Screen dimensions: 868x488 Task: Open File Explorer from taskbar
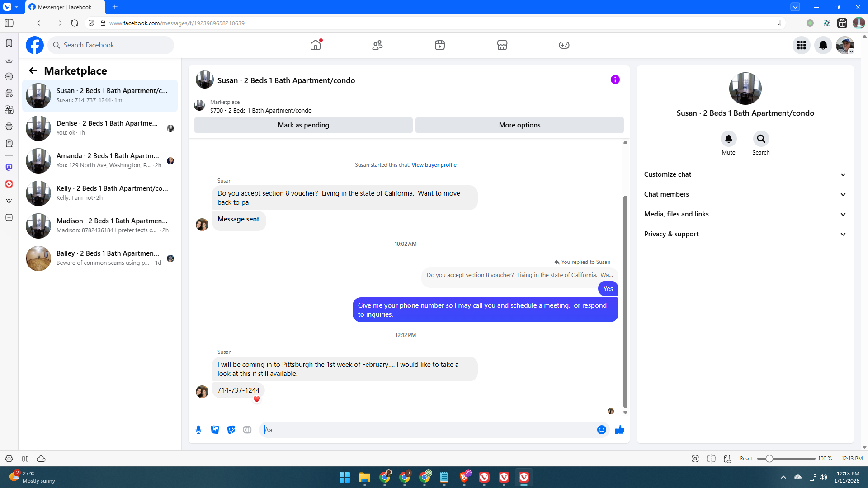[365, 477]
